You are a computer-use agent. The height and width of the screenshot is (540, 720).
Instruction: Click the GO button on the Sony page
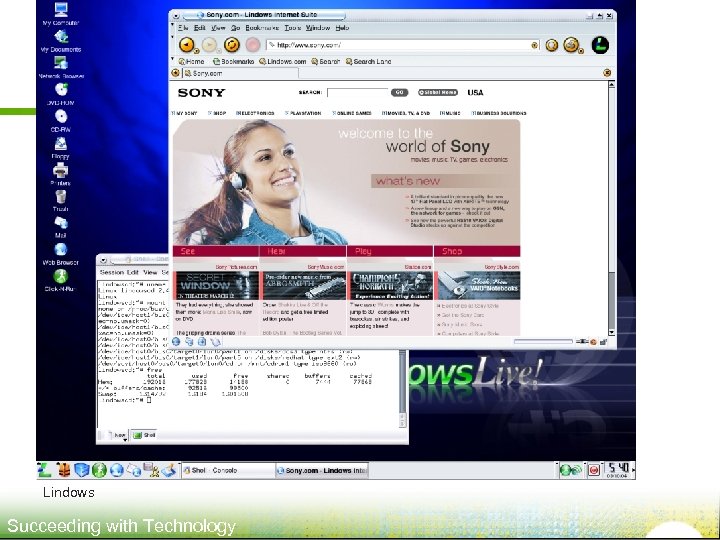(x=399, y=92)
